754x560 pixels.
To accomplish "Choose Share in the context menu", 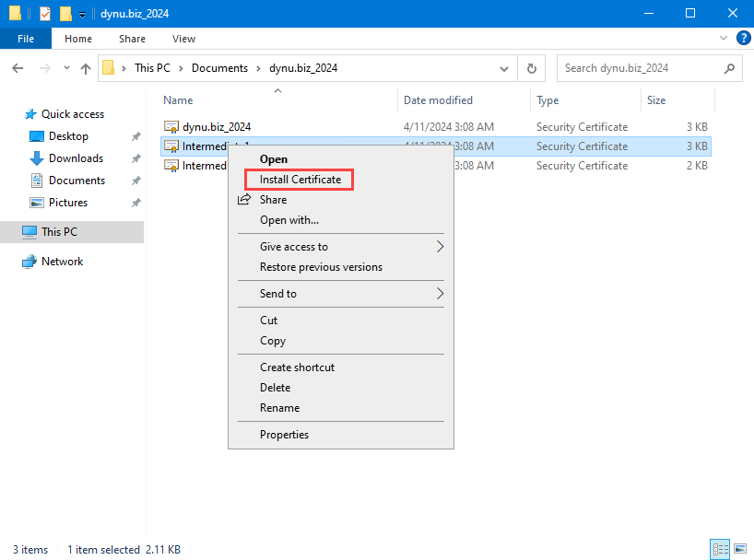I will [273, 200].
